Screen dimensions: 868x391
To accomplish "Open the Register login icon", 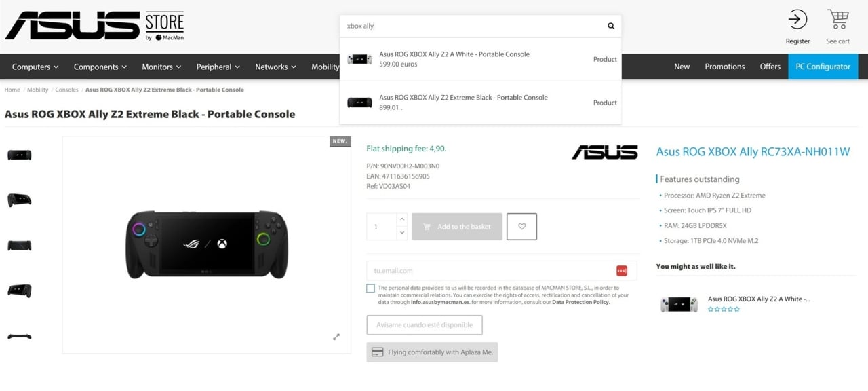I will [x=797, y=20].
